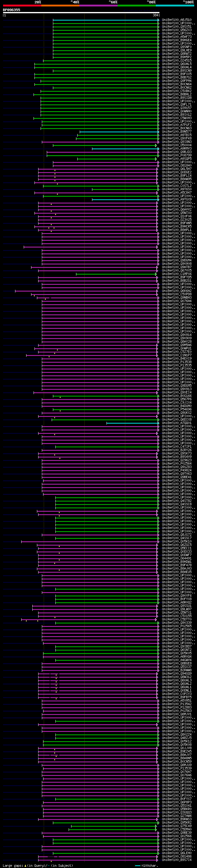This screenshot has width=197, height=868.
Task: Click hit label UniRef100_B9N577
Action: click(x=176, y=132)
